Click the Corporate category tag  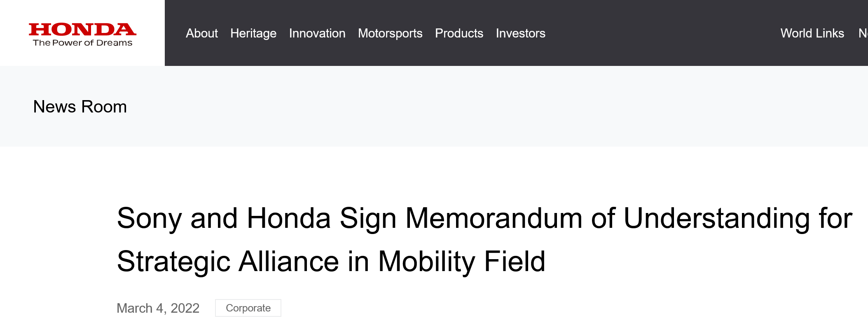248,308
